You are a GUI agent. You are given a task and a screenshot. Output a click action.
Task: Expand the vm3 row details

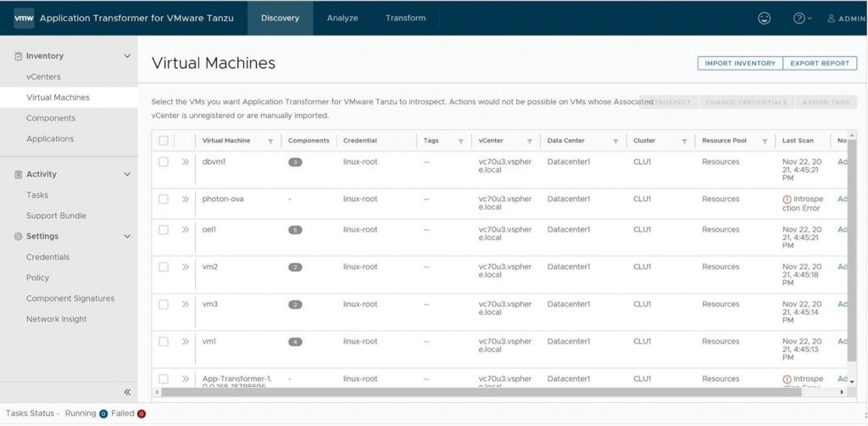(186, 304)
